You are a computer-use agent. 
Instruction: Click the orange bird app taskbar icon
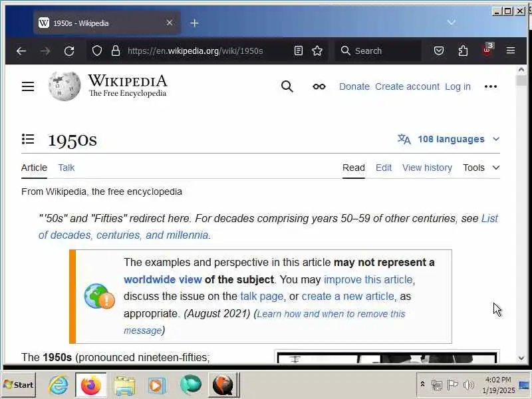tap(223, 385)
